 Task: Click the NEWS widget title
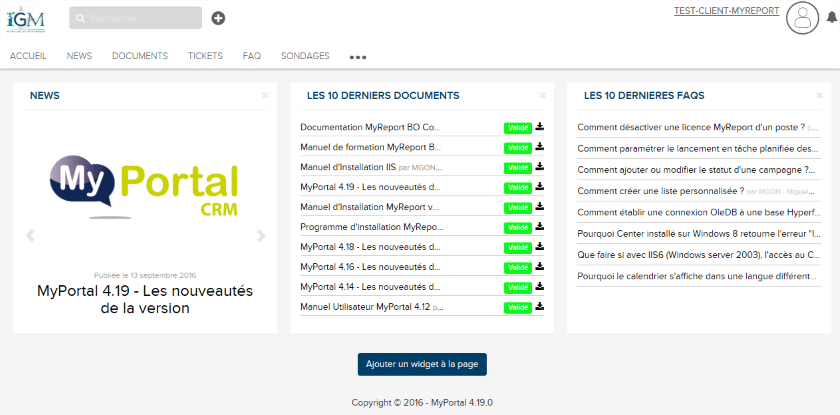click(x=44, y=96)
